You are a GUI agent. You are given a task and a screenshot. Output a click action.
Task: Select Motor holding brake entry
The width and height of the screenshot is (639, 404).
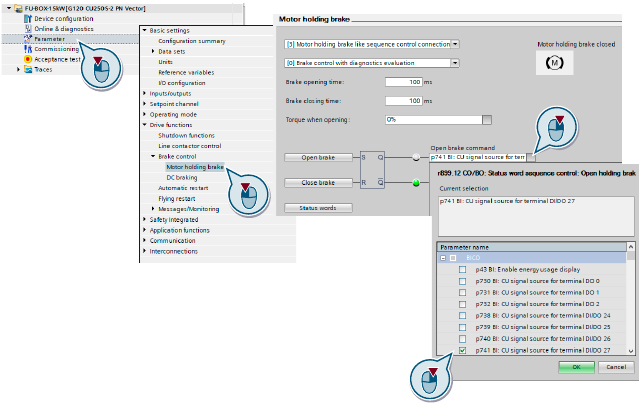(x=195, y=167)
